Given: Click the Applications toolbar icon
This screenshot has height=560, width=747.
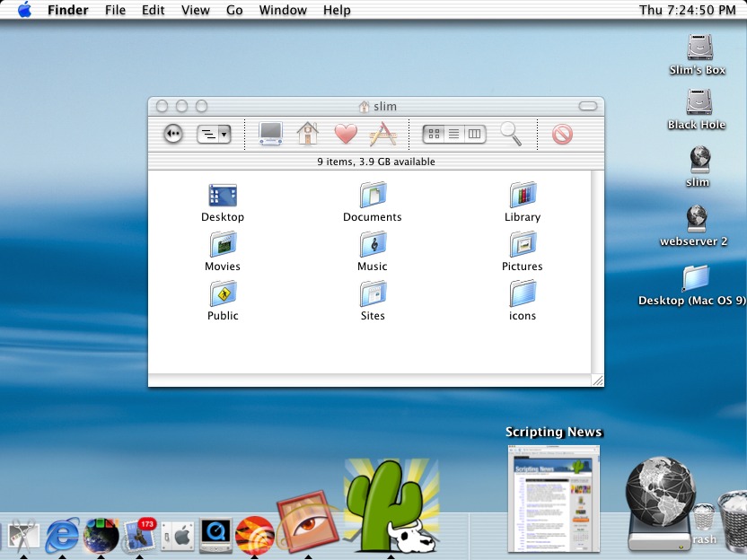Looking at the screenshot, I should tap(383, 134).
